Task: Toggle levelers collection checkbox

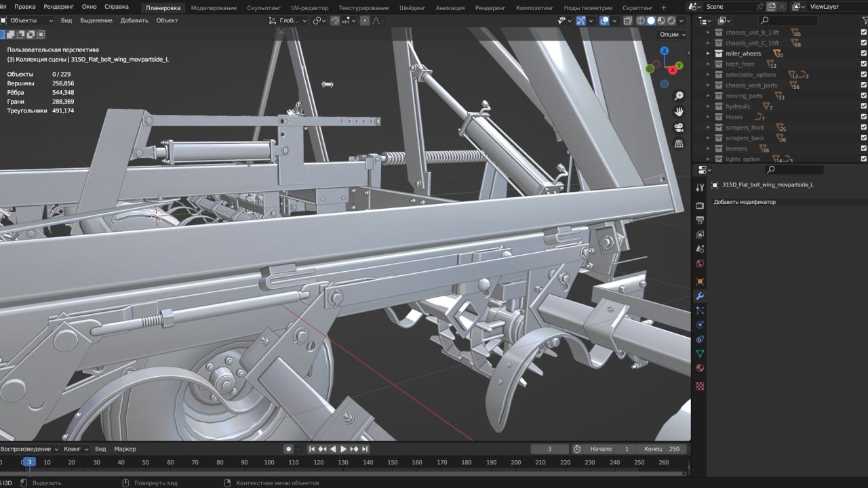Action: point(864,148)
